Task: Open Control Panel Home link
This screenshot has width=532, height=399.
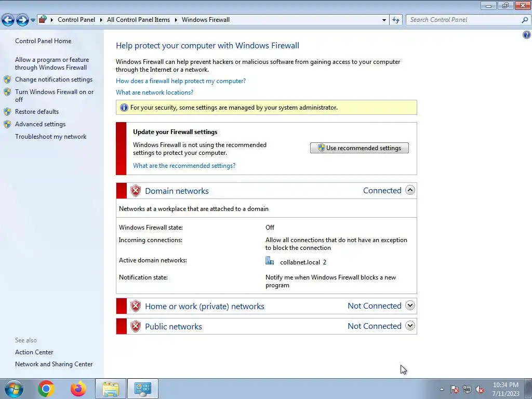Action: coord(43,41)
